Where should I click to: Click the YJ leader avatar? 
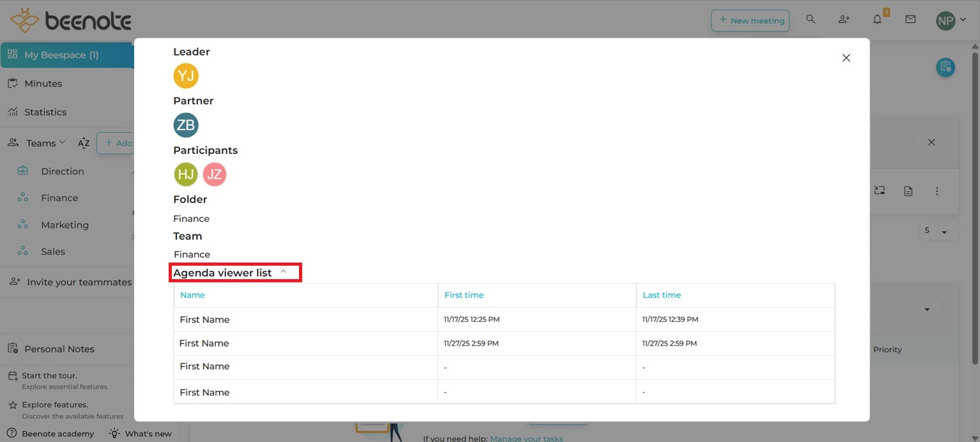(x=186, y=76)
